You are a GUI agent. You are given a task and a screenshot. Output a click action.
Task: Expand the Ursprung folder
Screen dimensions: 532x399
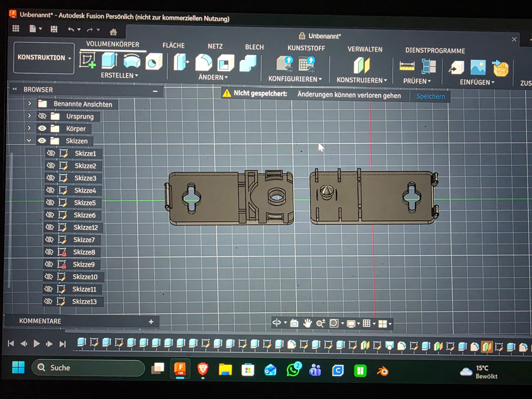[29, 116]
